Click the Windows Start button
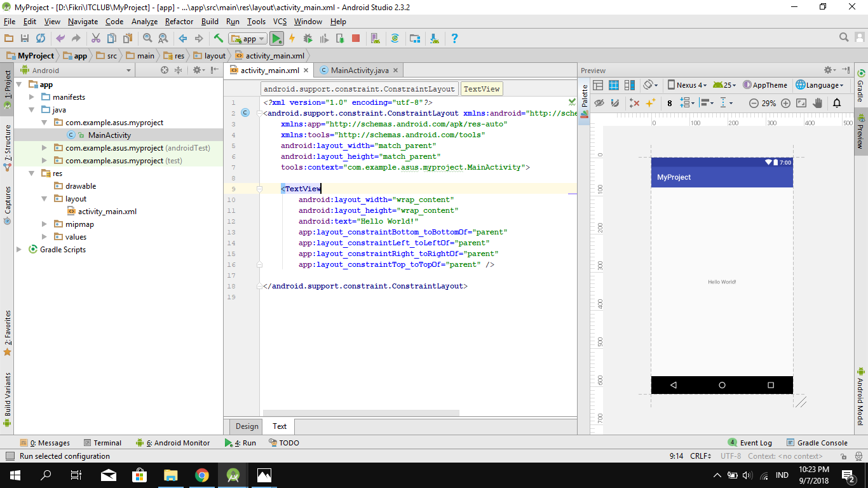868x488 pixels. coord(14,475)
